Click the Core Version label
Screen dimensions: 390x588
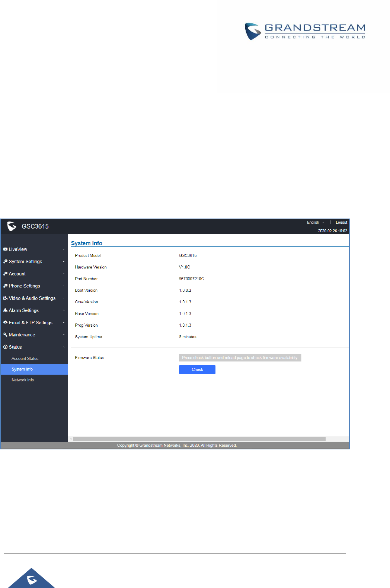tap(87, 302)
